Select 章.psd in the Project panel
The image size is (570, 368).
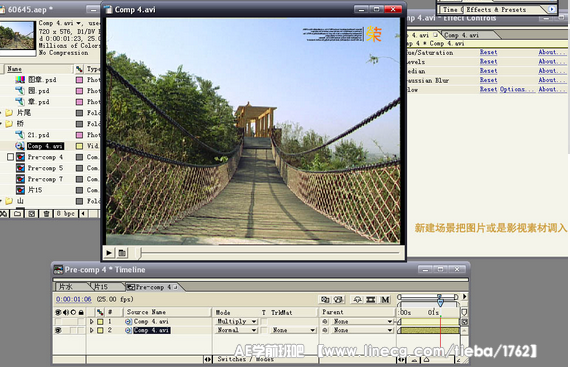pos(38,102)
